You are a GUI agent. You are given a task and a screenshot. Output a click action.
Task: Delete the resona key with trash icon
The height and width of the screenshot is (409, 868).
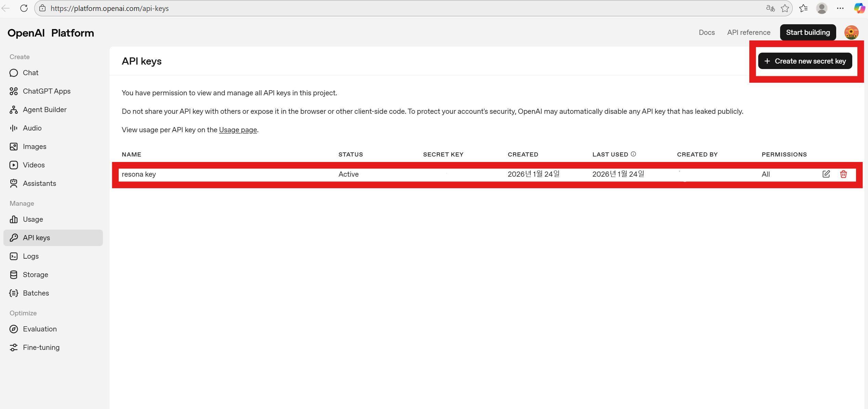click(x=843, y=174)
